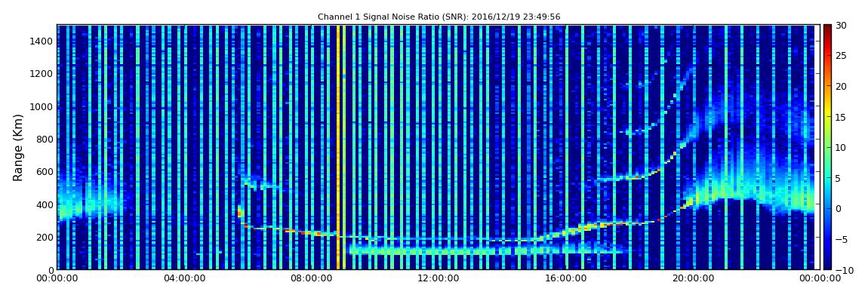Viewport: 868px width, 307px height.
Task: Click the colorbar label 30
Action: pos(842,26)
